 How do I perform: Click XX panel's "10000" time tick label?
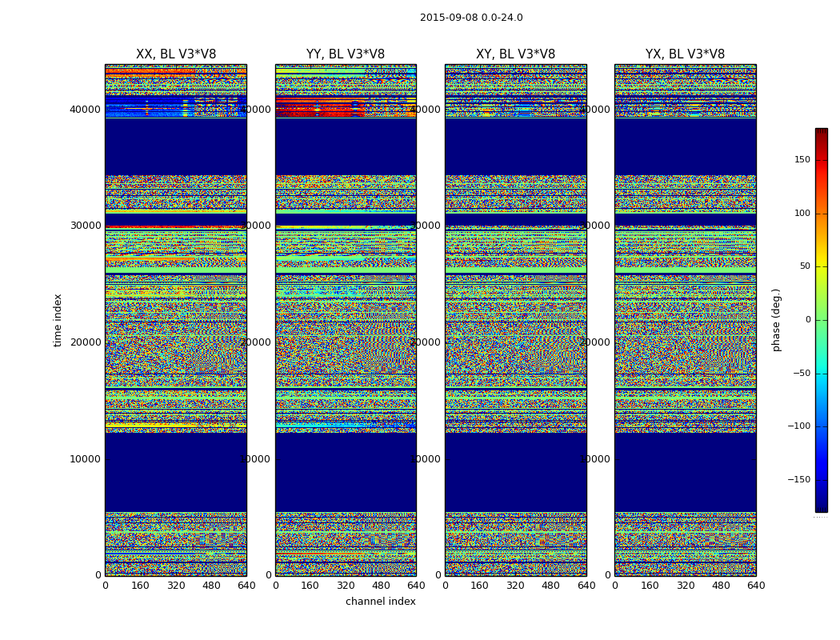coord(86,459)
